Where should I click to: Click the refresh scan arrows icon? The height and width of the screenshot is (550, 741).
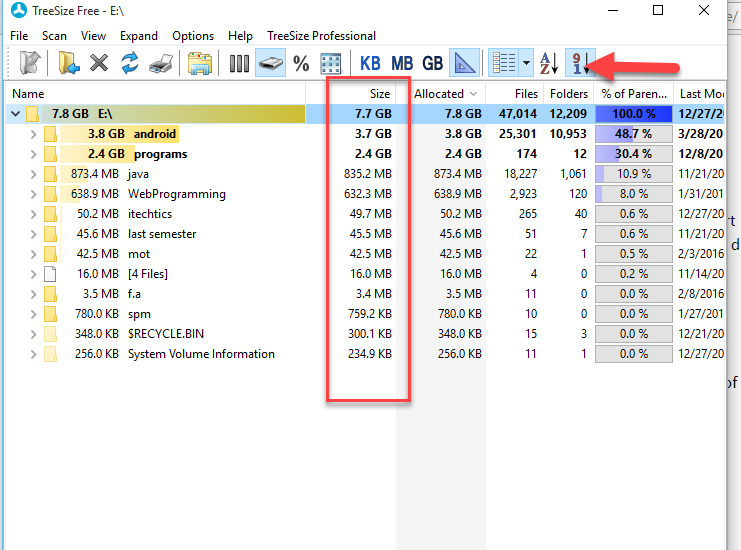(x=129, y=64)
